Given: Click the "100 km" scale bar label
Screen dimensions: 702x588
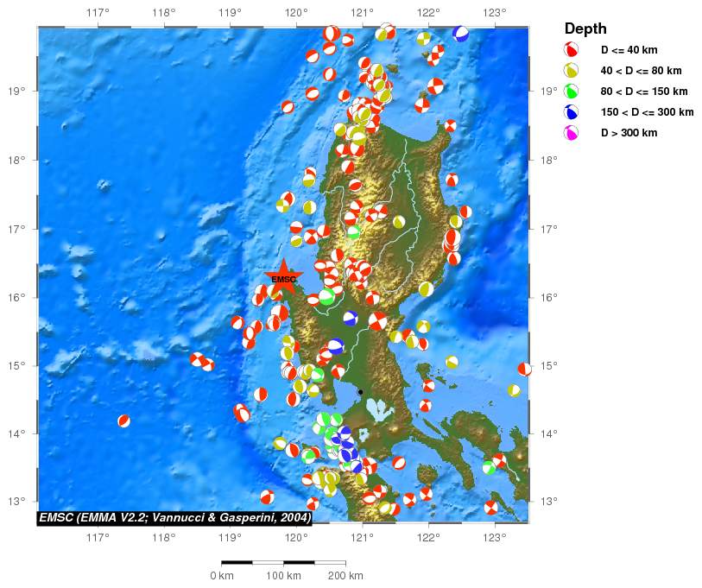Looking at the screenshot, I should (283, 576).
